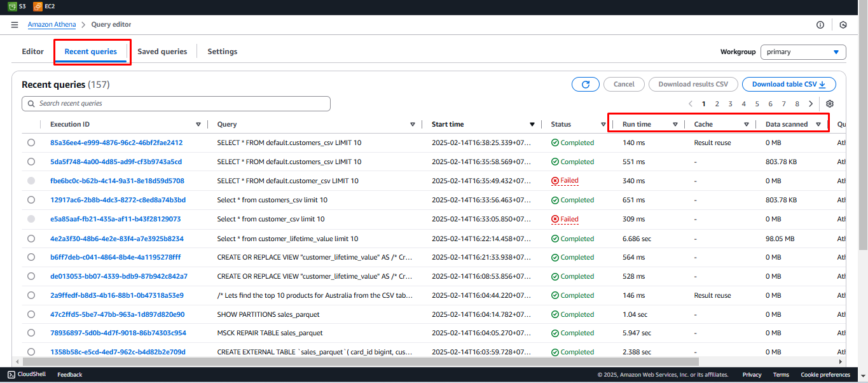Select radio for MSCK REPAIR TABLE row

31,333
